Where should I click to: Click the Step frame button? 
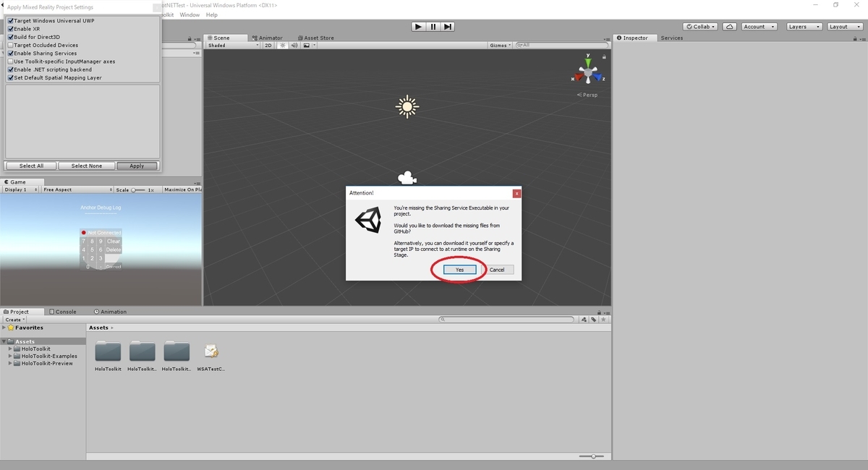click(448, 27)
